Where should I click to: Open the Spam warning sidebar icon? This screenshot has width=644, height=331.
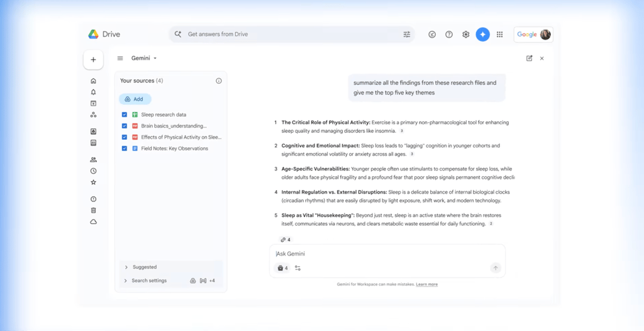pyautogui.click(x=93, y=199)
